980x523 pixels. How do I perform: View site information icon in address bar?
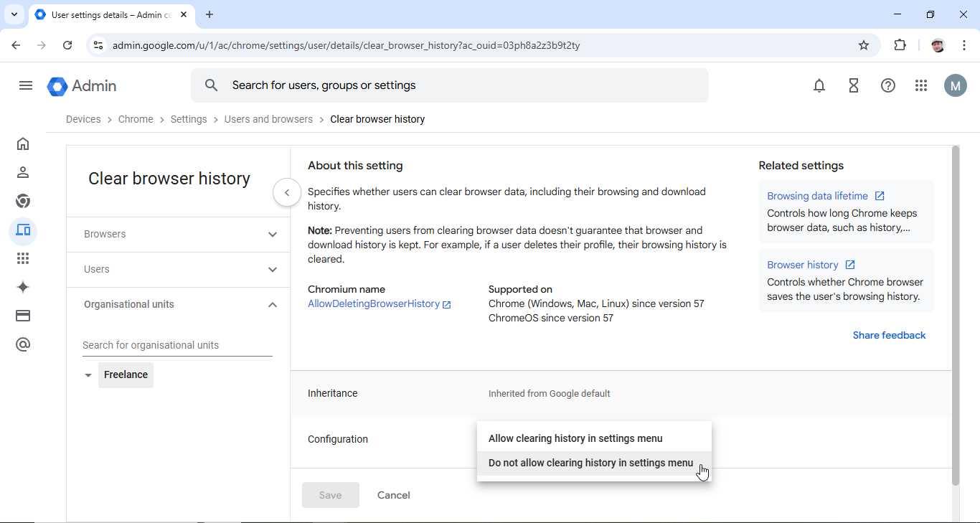(x=98, y=45)
